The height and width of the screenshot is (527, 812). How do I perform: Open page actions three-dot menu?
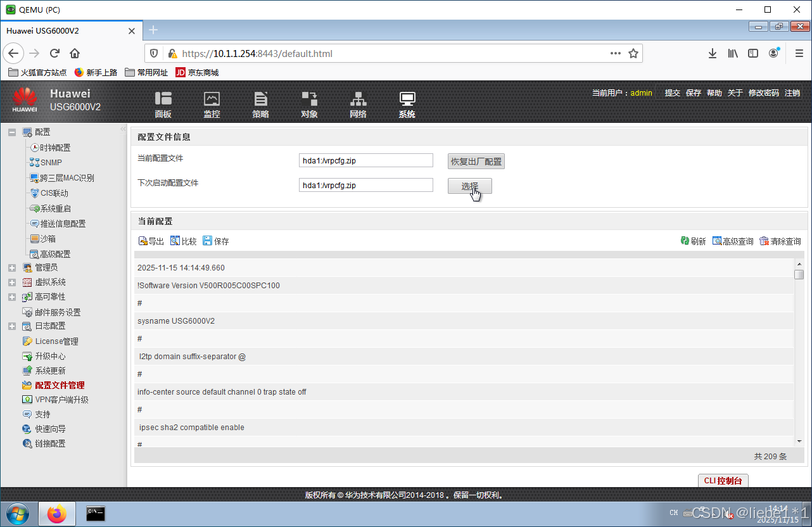click(x=616, y=53)
